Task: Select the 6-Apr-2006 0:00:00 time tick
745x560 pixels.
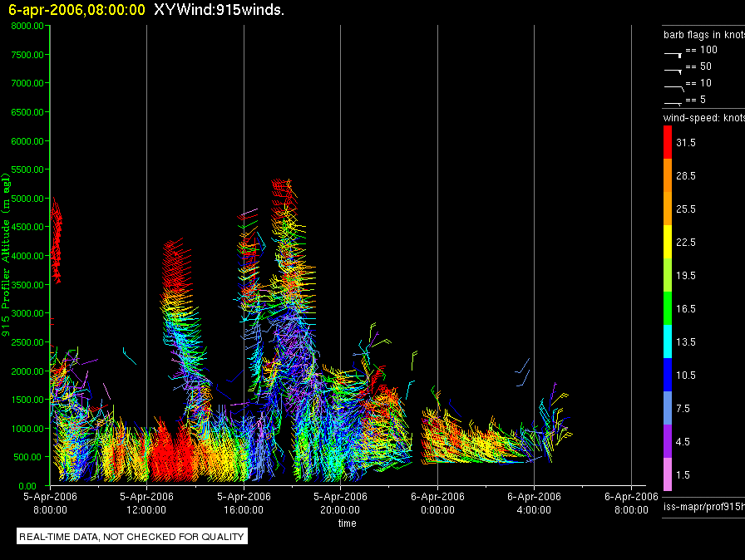Action: pyautogui.click(x=437, y=503)
